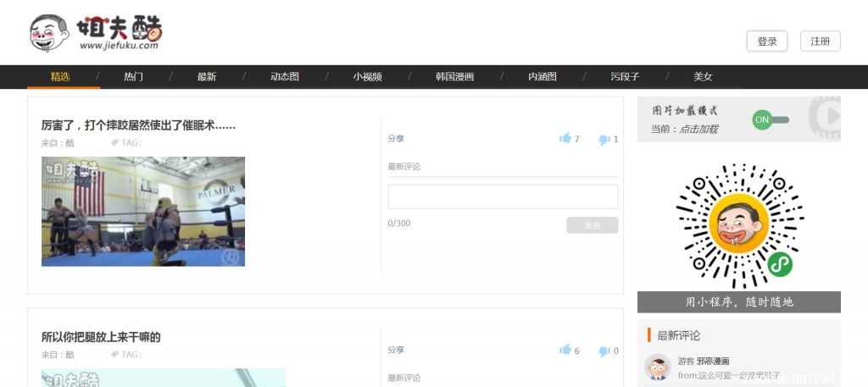
Task: Dislike the wrestling post with thumbs-down
Action: [x=604, y=140]
